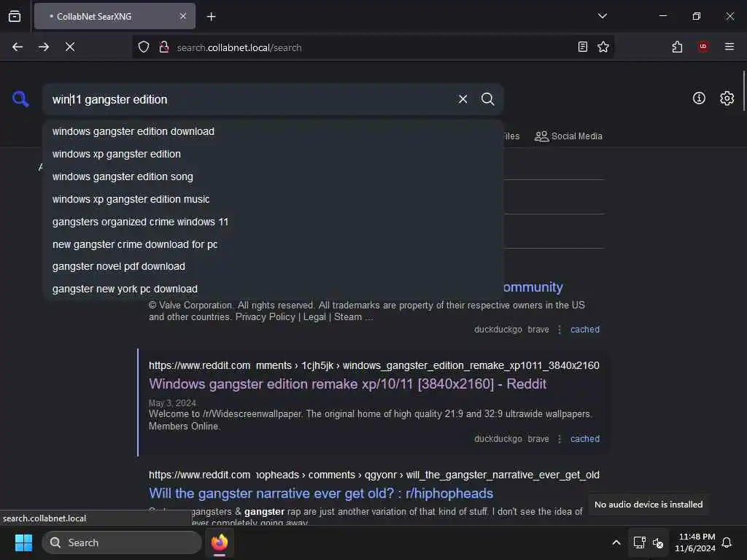Toggle reader view icon in the address bar
Image resolution: width=747 pixels, height=560 pixels.
tap(582, 47)
